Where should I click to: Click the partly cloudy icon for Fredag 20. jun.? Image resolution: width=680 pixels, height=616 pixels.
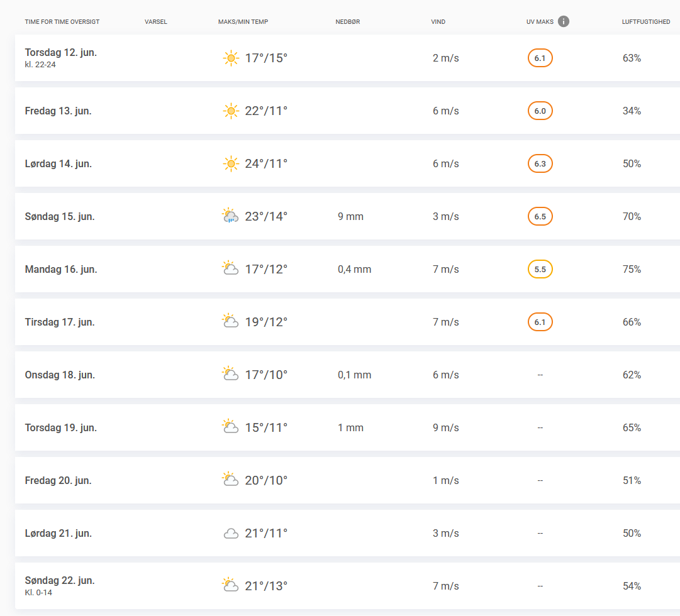pyautogui.click(x=230, y=480)
